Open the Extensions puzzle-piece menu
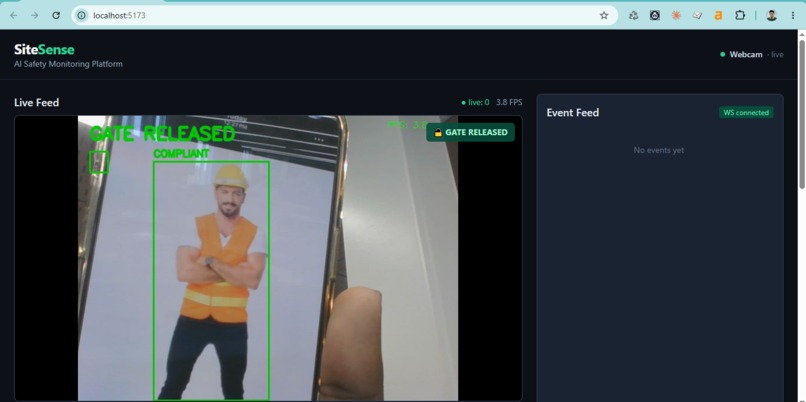The width and height of the screenshot is (806, 402). click(x=740, y=15)
